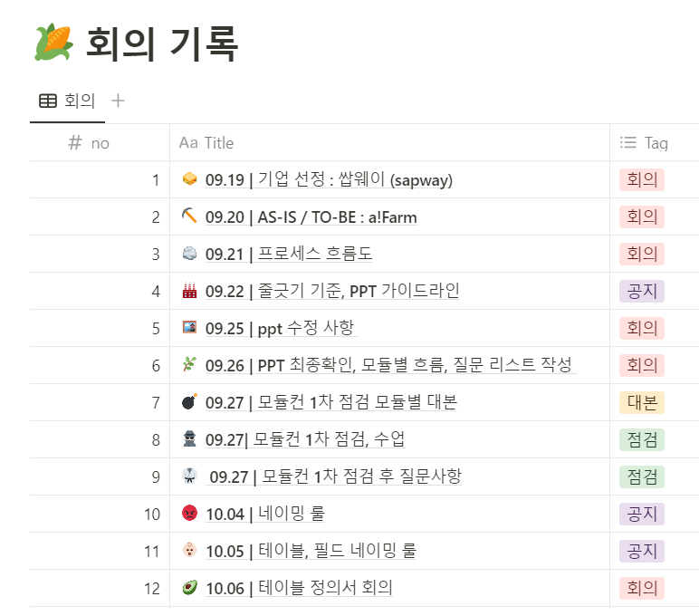The image size is (699, 616).
Task: Open the page 10.04 | 네이밍 룰
Action: coord(265,514)
